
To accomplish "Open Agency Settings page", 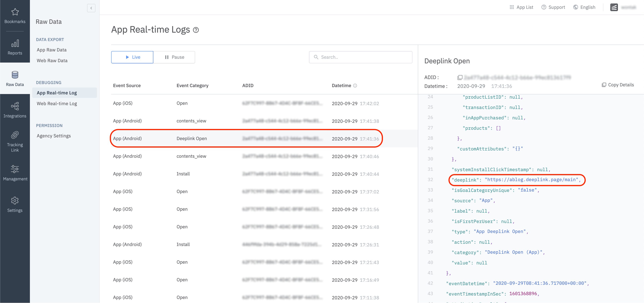I will 54,136.
